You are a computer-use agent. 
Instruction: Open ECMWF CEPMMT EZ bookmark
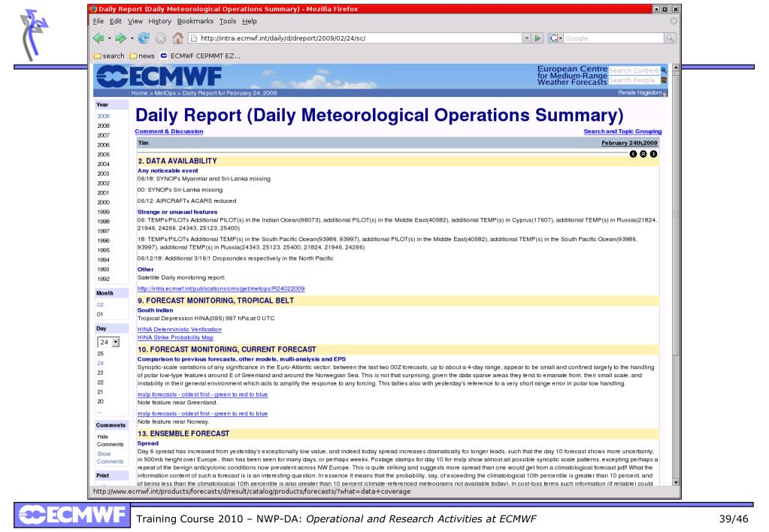200,56
